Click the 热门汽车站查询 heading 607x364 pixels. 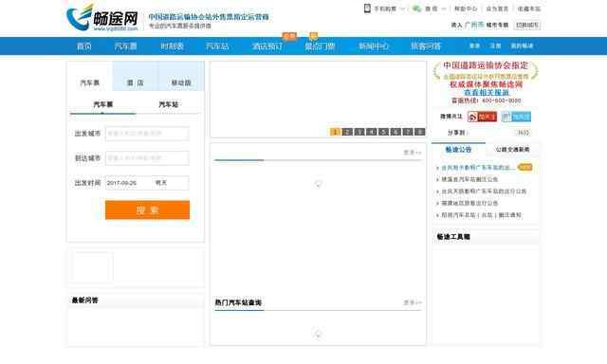click(238, 302)
